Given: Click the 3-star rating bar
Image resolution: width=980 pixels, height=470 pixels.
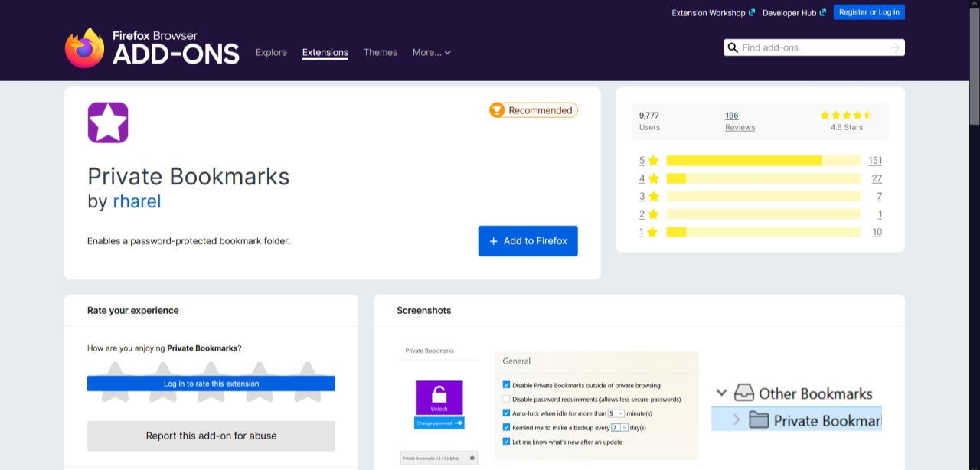Looking at the screenshot, I should click(x=763, y=197).
